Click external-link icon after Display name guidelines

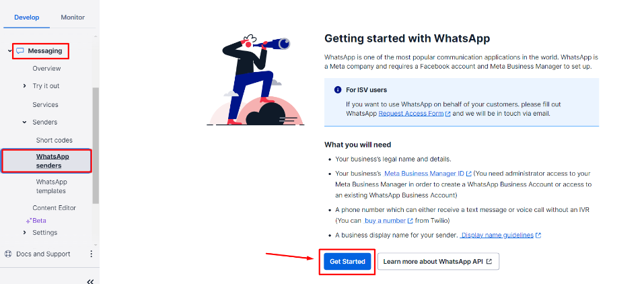(x=538, y=236)
